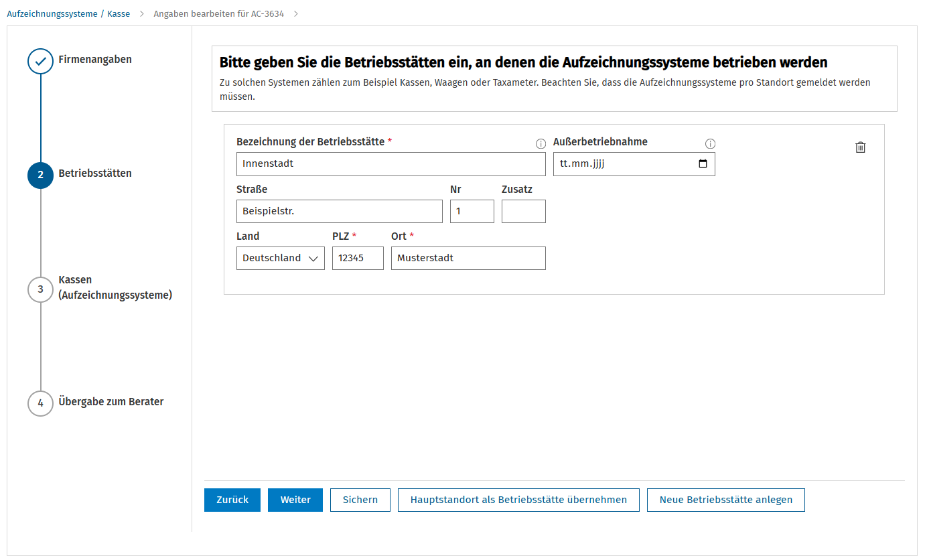Click the Firmenangaben step label

click(95, 60)
